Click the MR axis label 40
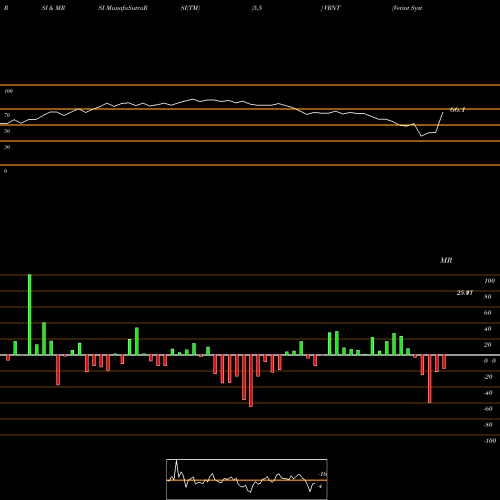 pyautogui.click(x=488, y=329)
